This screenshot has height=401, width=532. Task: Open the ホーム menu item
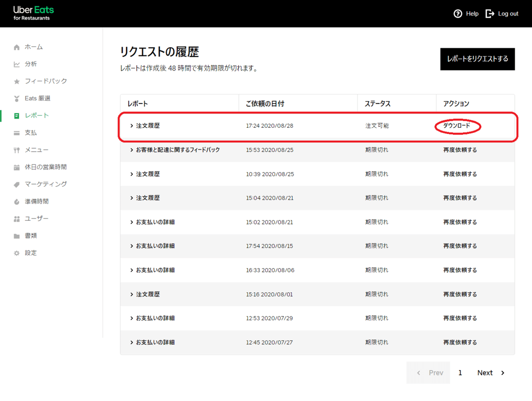pos(34,47)
